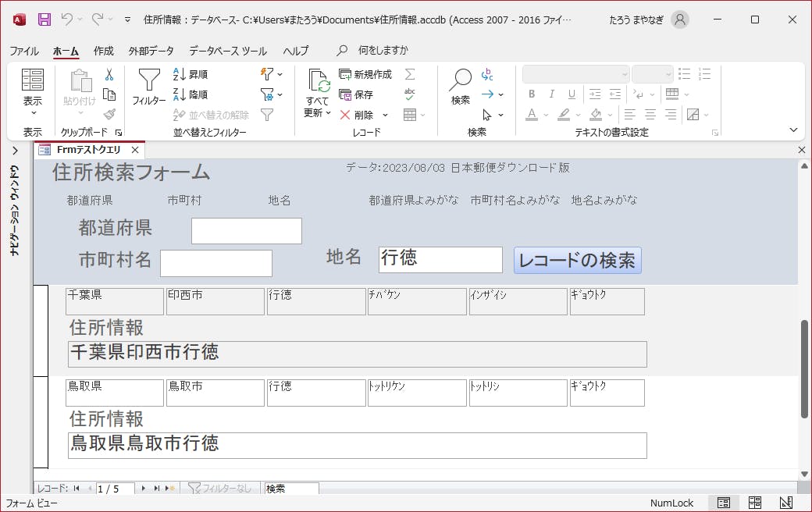Open the 削除 (Delete) dropdown arrow
Image resolution: width=812 pixels, height=512 pixels.
(386, 115)
